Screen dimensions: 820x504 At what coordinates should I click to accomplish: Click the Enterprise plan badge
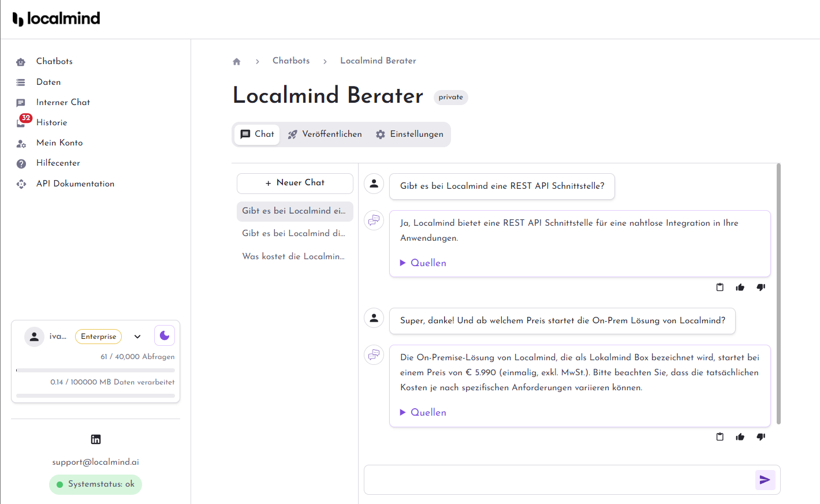tap(98, 337)
